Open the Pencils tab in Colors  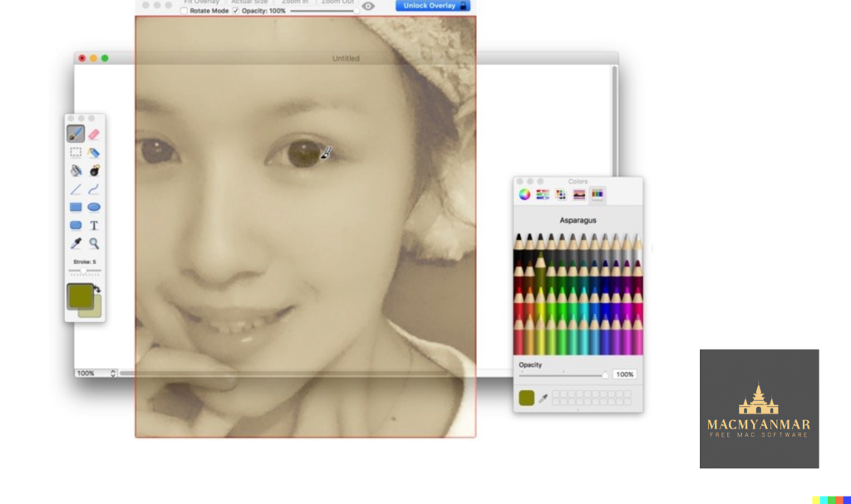[597, 194]
